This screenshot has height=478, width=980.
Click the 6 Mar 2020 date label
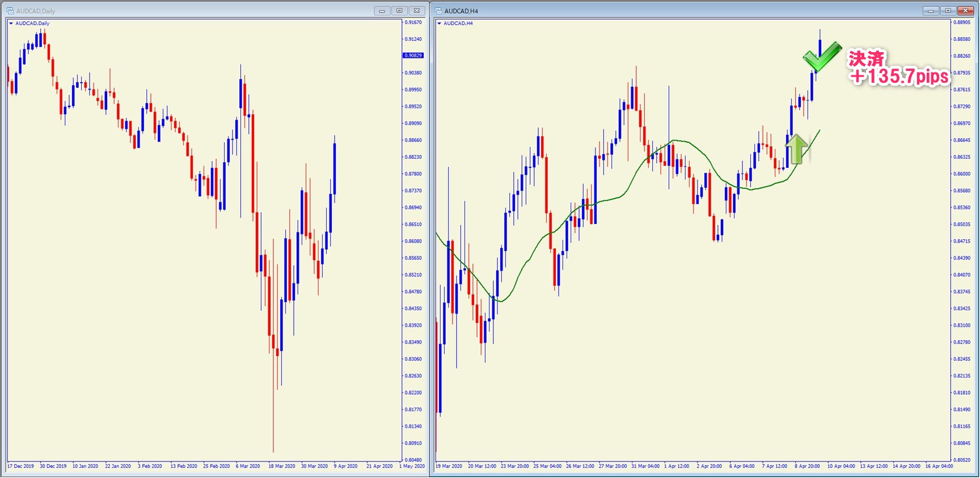tap(248, 466)
